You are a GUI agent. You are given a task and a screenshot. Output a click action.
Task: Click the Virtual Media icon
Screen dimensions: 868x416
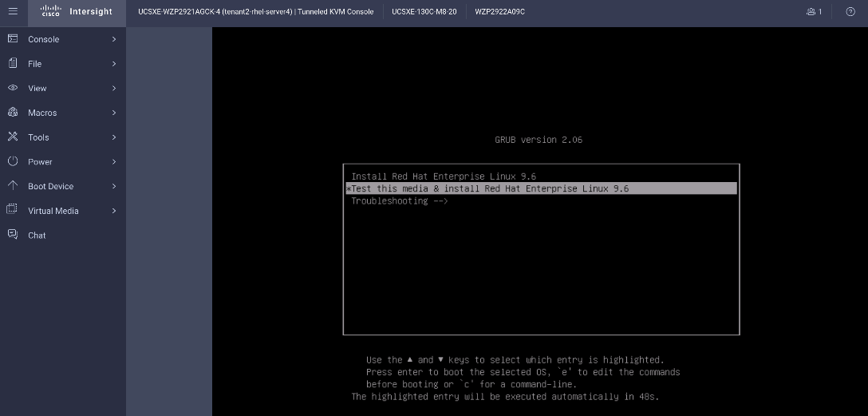(x=13, y=210)
